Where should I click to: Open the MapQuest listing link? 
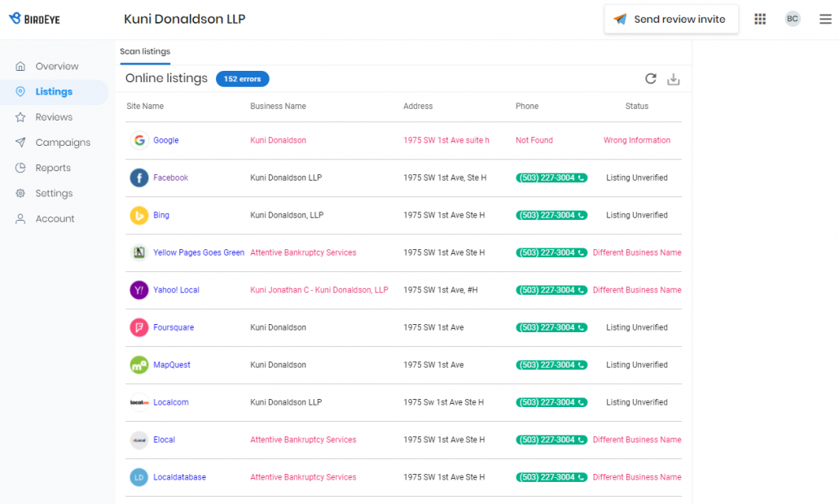[x=172, y=365]
